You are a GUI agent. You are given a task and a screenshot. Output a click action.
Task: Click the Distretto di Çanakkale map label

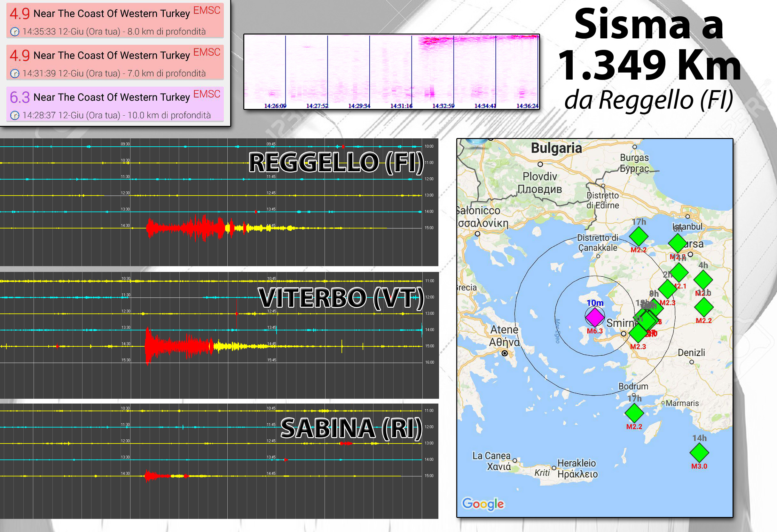pyautogui.click(x=598, y=243)
